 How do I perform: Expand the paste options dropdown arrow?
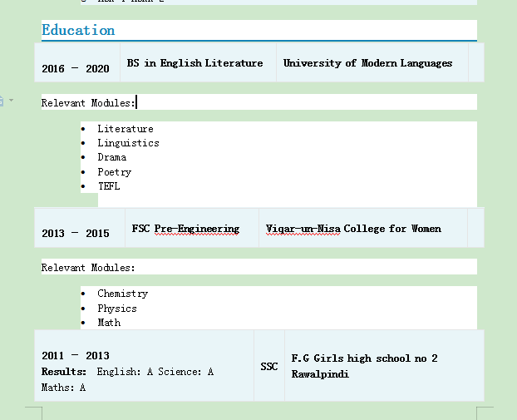pos(11,101)
